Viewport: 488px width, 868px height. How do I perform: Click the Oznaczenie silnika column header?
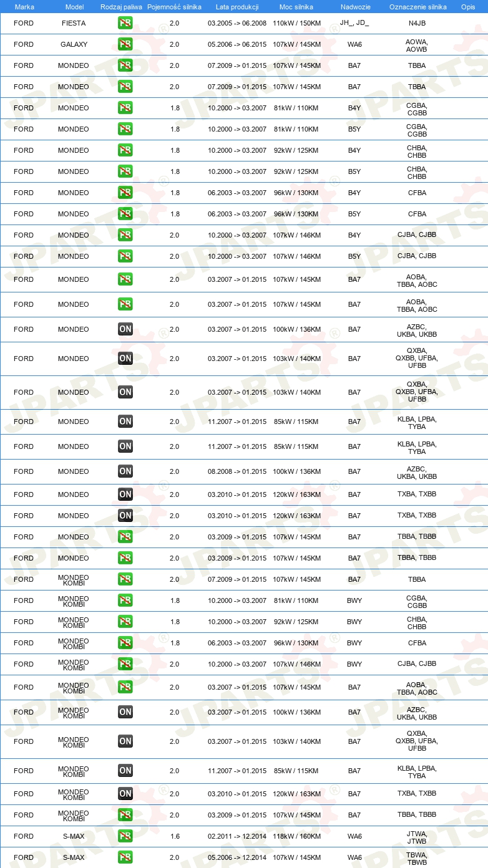click(x=417, y=7)
